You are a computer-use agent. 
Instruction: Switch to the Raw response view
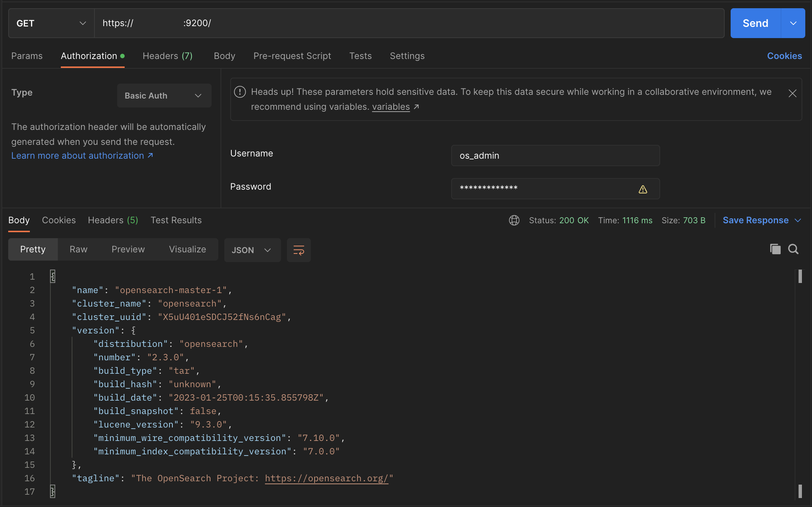click(x=78, y=249)
